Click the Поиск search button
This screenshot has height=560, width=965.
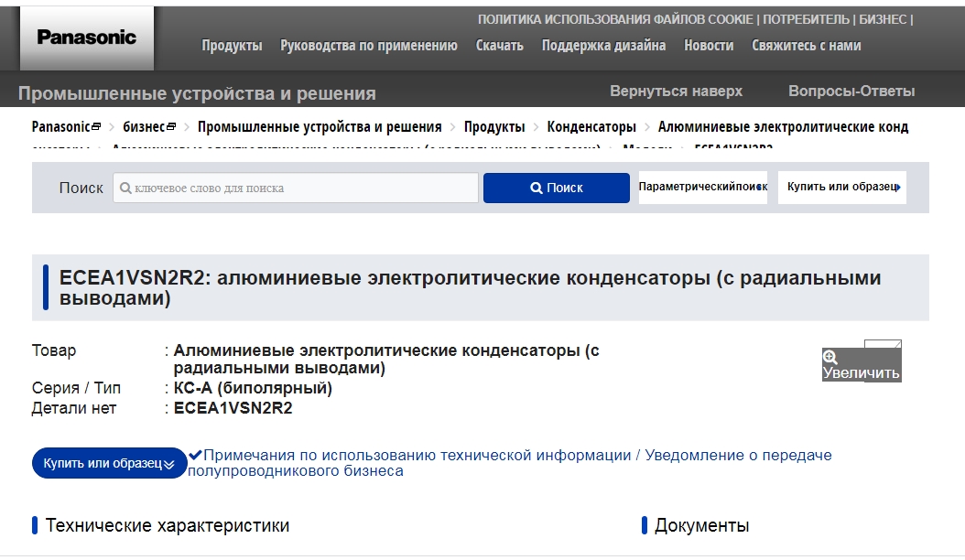point(556,188)
